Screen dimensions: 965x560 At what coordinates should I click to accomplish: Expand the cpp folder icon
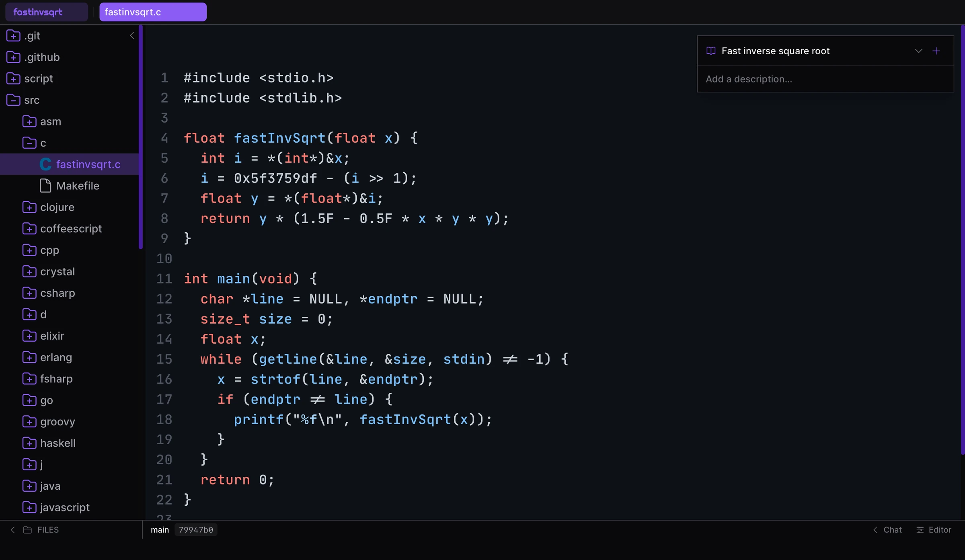click(29, 250)
